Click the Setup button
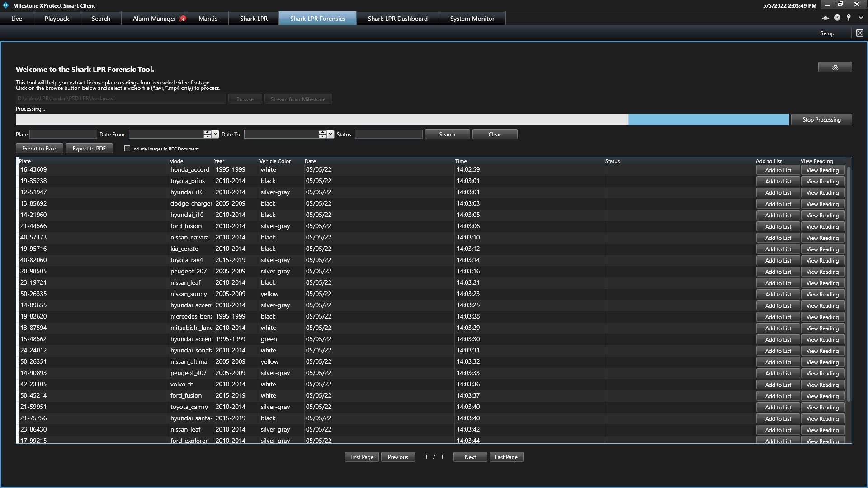 (x=827, y=33)
